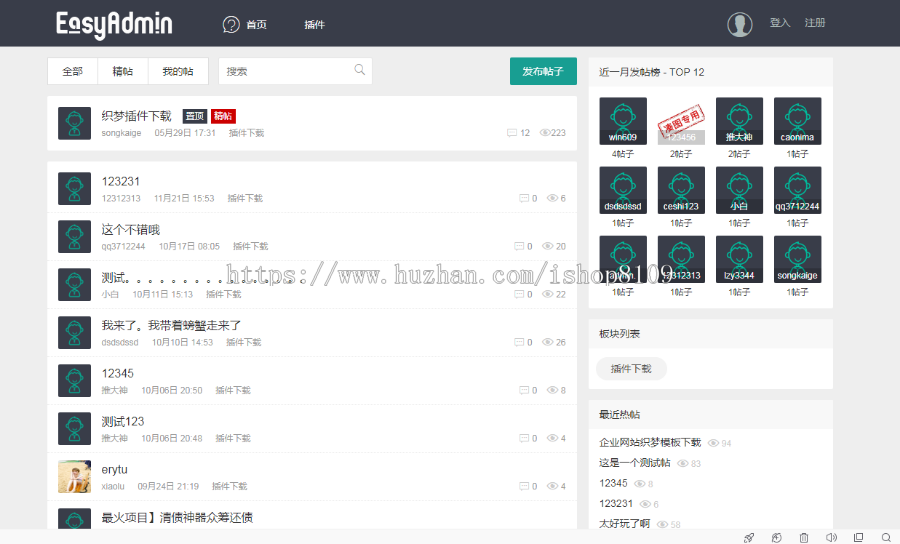This screenshot has width=900, height=544.
Task: Open win609's avatar in the TOP 12 list
Action: point(622,121)
